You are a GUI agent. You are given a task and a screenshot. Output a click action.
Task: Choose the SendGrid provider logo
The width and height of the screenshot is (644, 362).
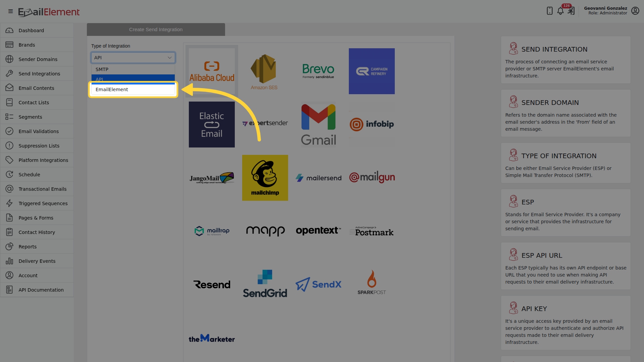pyautogui.click(x=265, y=284)
